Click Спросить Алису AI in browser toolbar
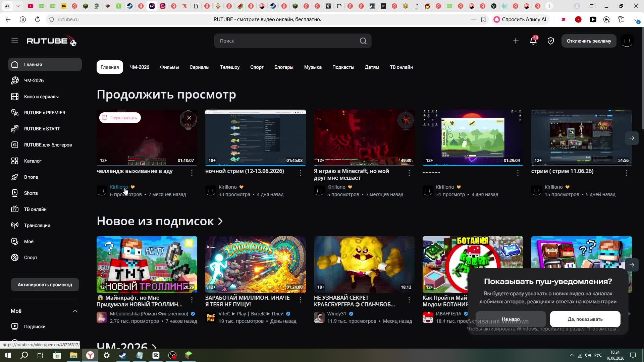Viewport: 644px width, 362px height. tap(520, 19)
